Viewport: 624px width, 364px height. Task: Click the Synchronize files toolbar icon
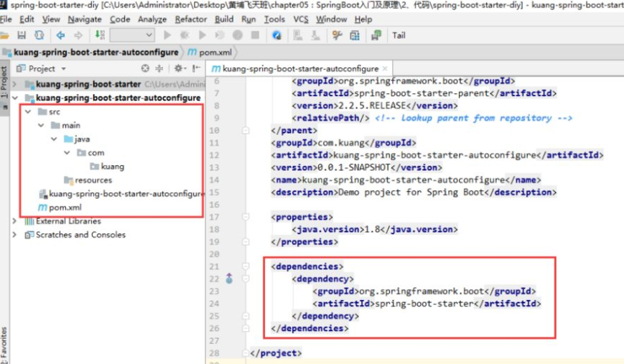(38, 35)
